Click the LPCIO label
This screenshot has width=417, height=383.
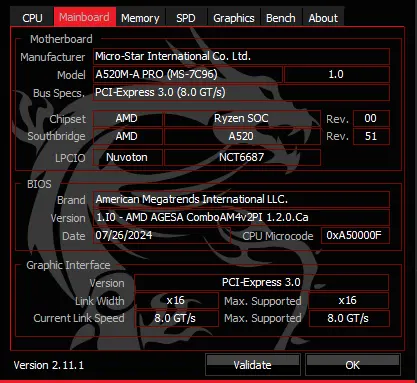(x=70, y=158)
